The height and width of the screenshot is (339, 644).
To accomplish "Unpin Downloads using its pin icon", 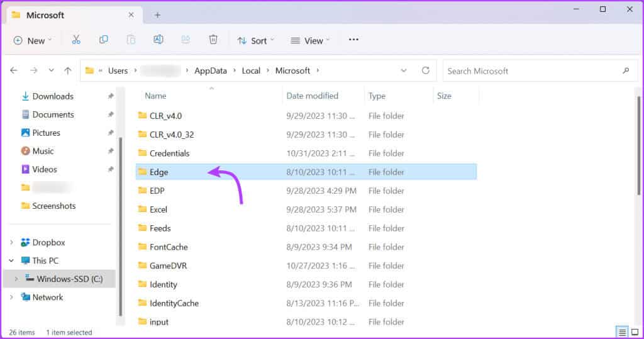I will [111, 96].
